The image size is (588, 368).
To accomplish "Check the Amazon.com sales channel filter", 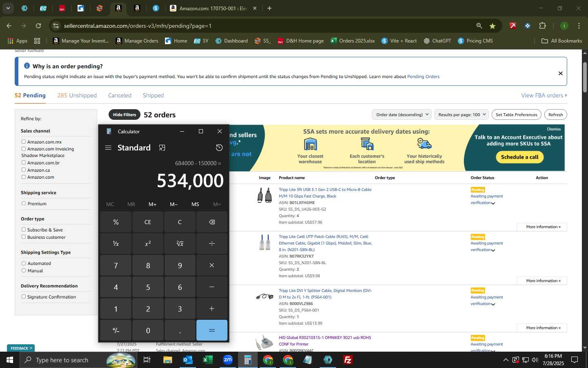I will click(x=24, y=177).
